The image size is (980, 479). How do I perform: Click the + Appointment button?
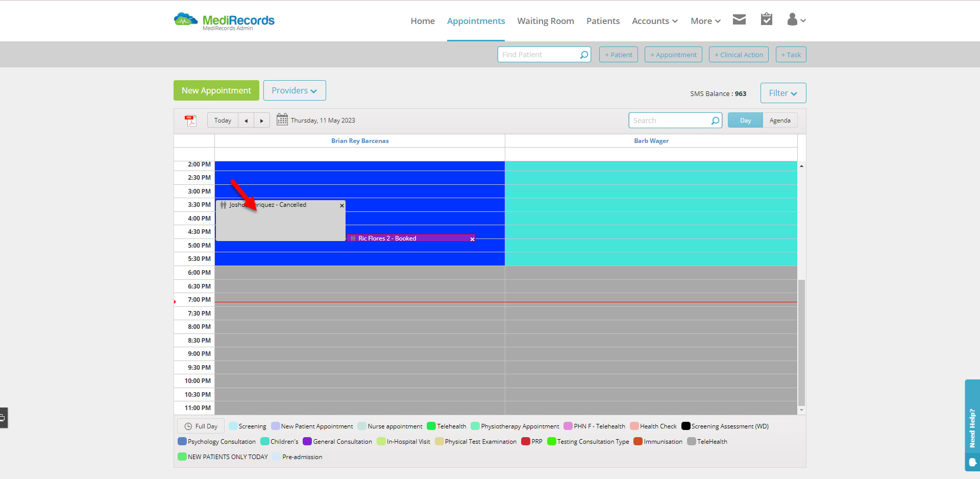pos(673,55)
